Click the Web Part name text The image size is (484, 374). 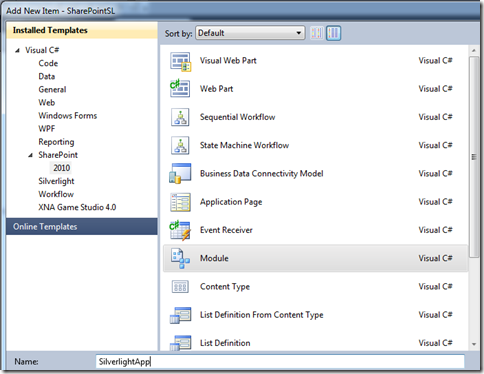coord(216,89)
